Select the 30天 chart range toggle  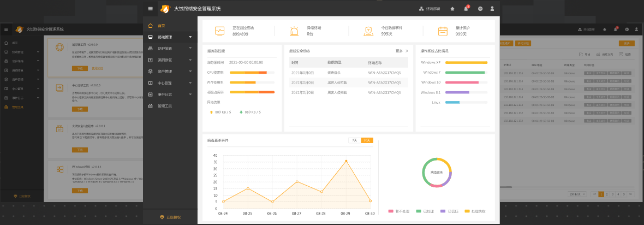tap(367, 140)
